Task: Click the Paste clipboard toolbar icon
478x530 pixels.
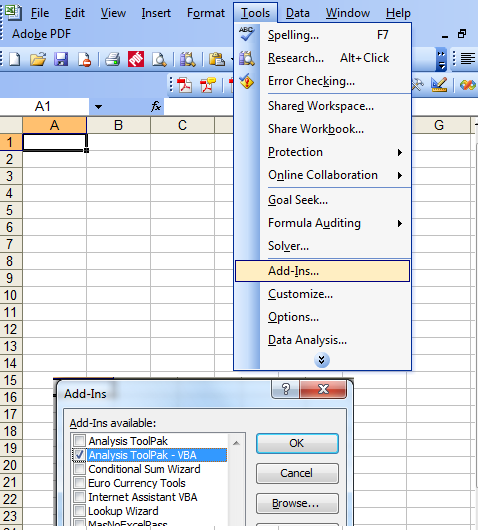Action: 217,59
